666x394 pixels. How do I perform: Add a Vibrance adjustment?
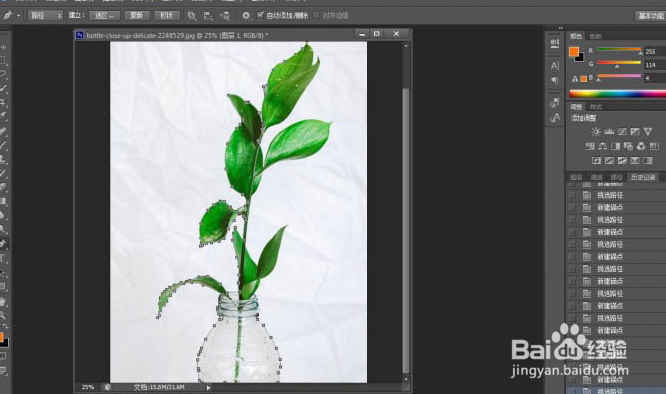click(x=648, y=132)
